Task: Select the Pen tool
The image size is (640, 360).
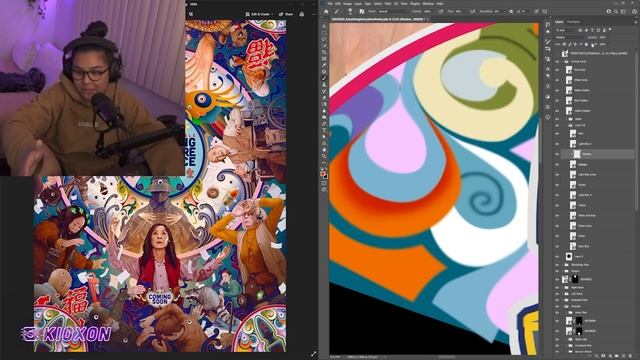Action: tap(324, 124)
